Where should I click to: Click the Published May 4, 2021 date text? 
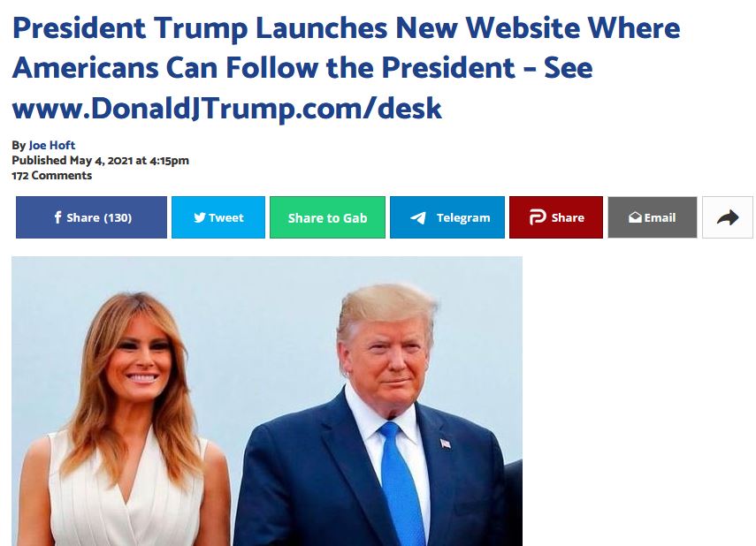[100, 161]
